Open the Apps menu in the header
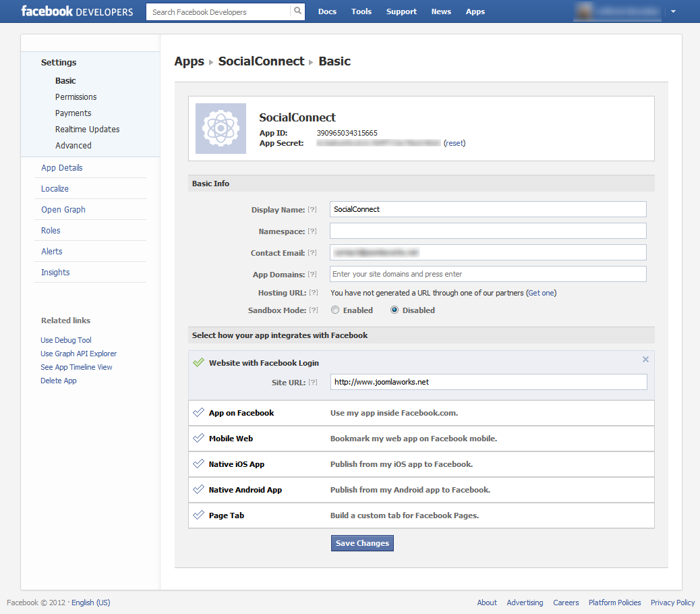Viewport: 700px width, 614px height. (x=475, y=11)
